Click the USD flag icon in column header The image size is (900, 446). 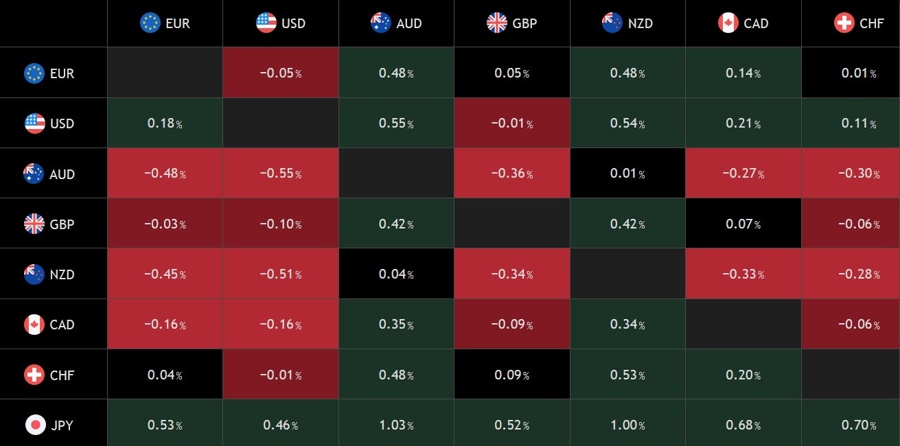(266, 22)
